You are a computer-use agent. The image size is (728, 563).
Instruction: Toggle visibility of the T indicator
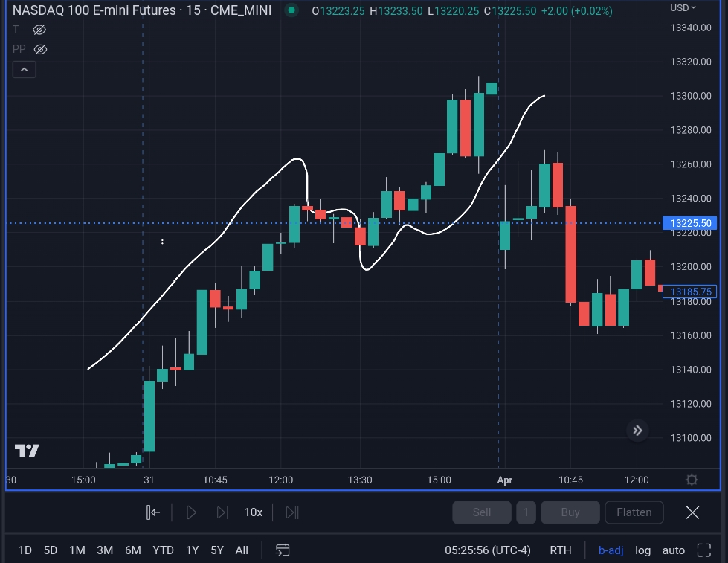[x=39, y=30]
